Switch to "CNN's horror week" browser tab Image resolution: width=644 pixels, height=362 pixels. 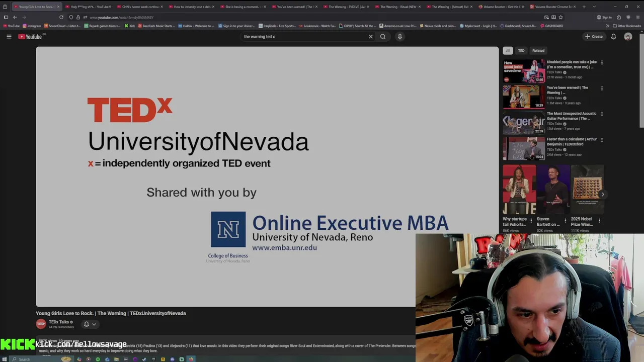coord(140,7)
